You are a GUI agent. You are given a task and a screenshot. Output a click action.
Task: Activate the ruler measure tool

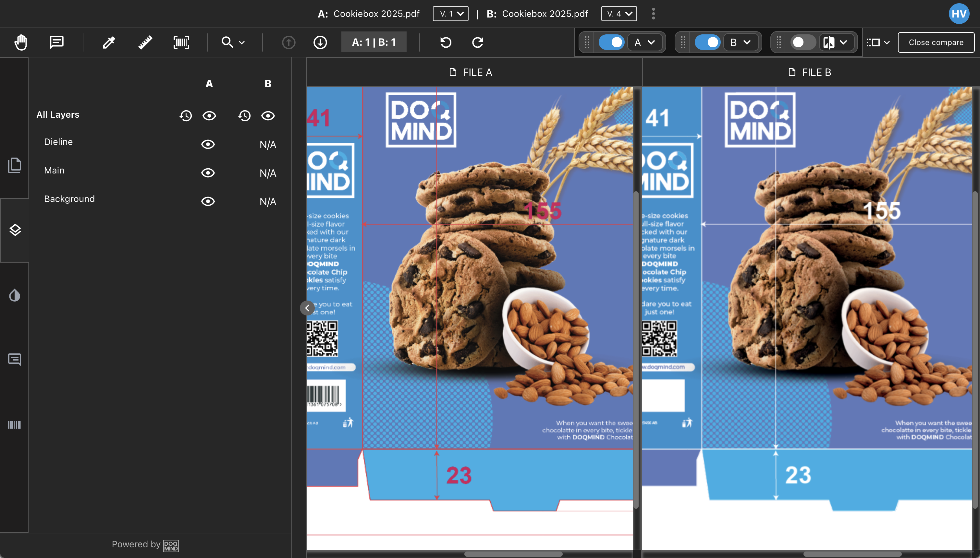pyautogui.click(x=145, y=42)
